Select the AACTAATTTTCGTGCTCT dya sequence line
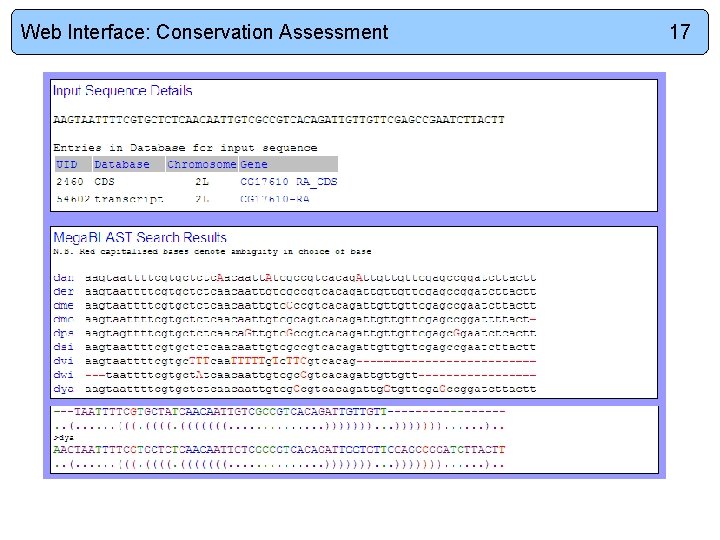The height and width of the screenshot is (540, 720). point(279,450)
